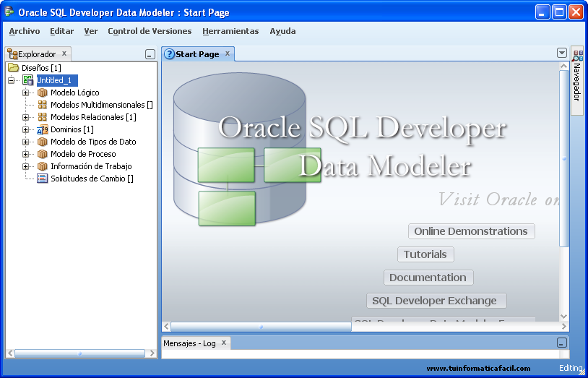Click the SQL Developer Exchange button
The image size is (588, 378).
pos(436,301)
